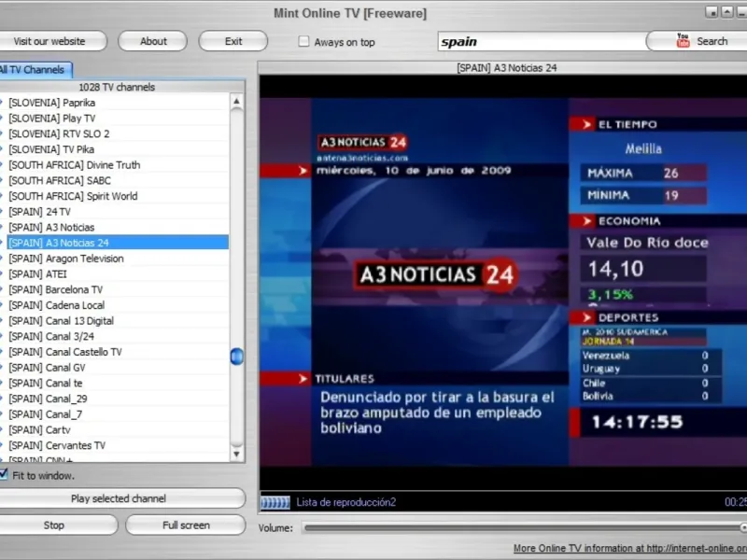Click the blue channel list scrollbar thumb
Screen dimensions: 747x560
237,356
